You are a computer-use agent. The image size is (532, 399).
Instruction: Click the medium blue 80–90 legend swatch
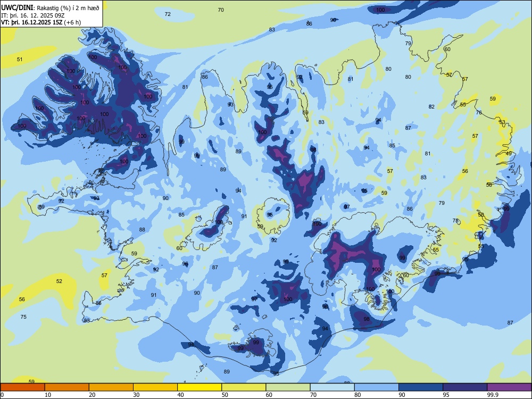click(x=377, y=387)
